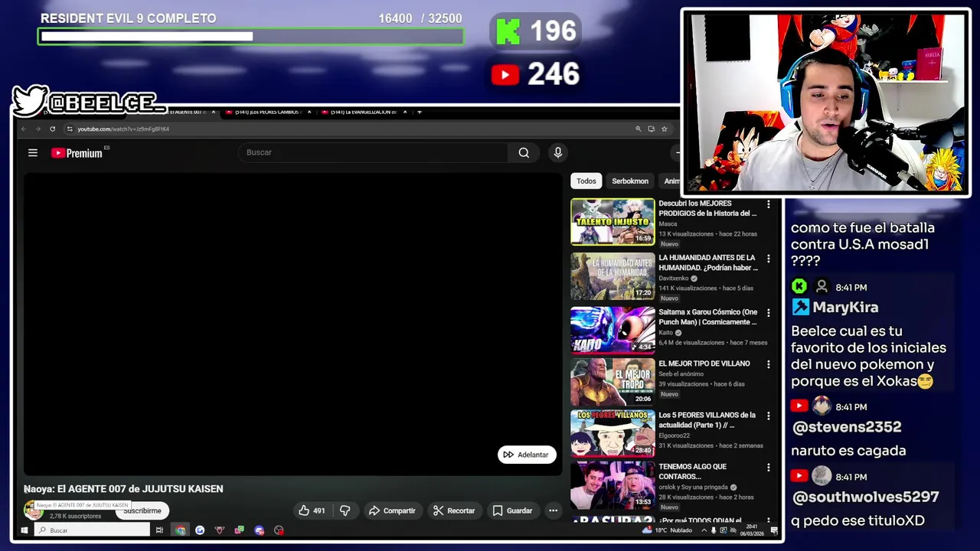Open options for 'Descubrí los MEJORES PRODIGIOS' video
The width and height of the screenshot is (980, 551).
(769, 204)
